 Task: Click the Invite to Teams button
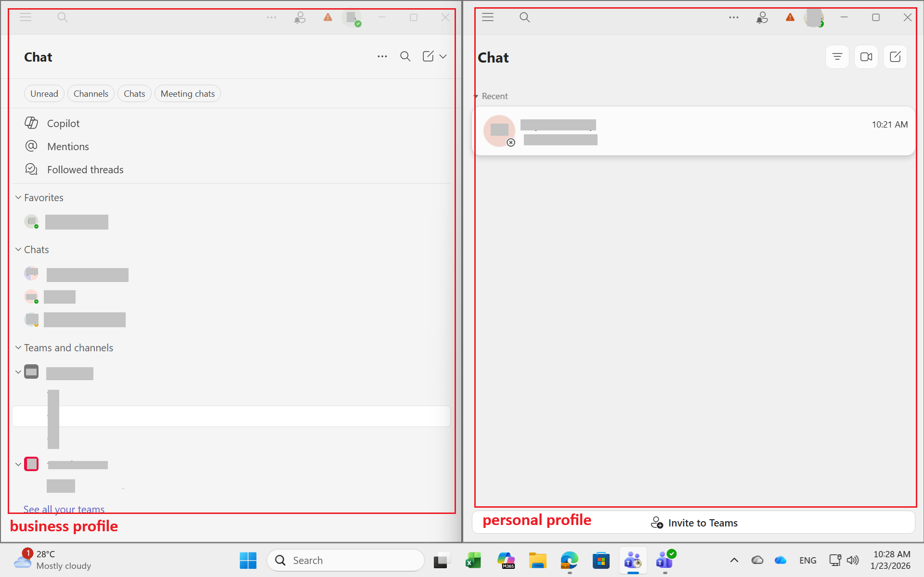click(694, 523)
